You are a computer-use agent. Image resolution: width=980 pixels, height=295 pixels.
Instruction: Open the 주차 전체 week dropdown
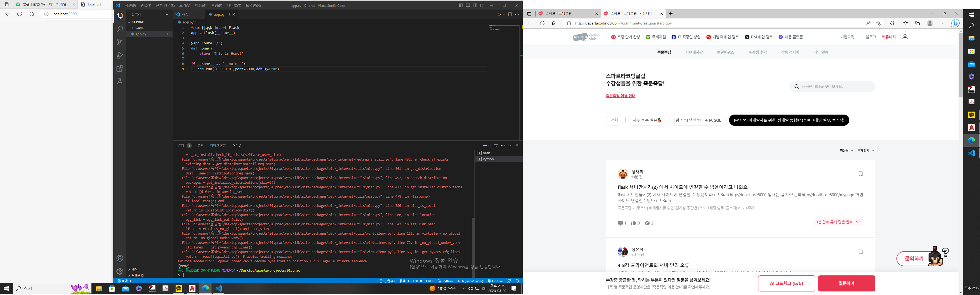(866, 150)
